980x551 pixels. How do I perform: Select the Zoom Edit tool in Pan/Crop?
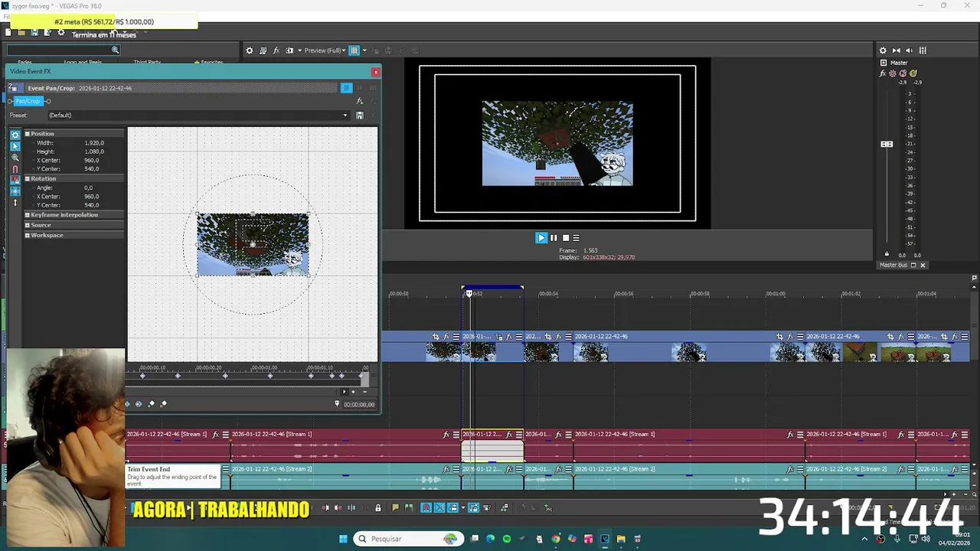click(15, 158)
